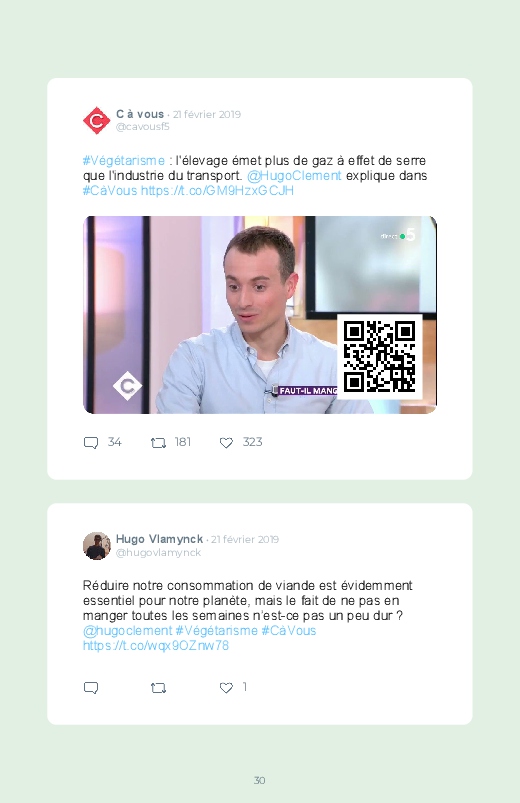Open Hugo Vlamynck profile photo

point(96,545)
